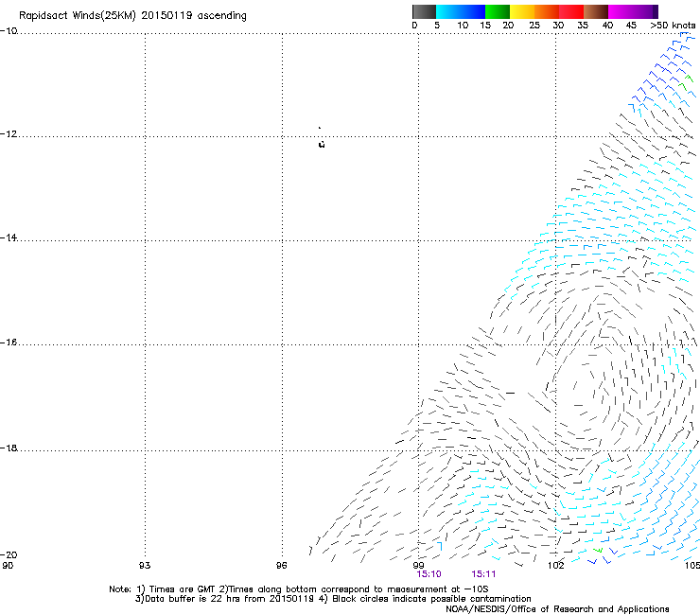Click the longitude label 93
700x615 pixels.
[145, 566]
